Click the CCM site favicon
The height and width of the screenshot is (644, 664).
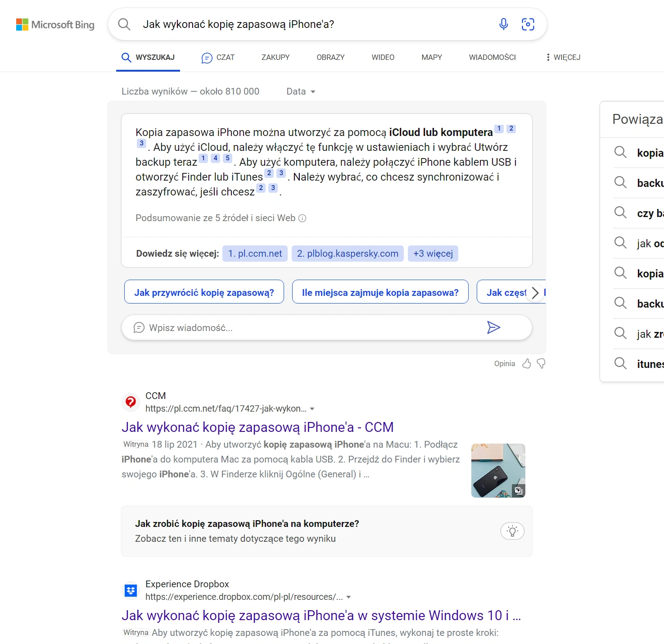coord(131,402)
